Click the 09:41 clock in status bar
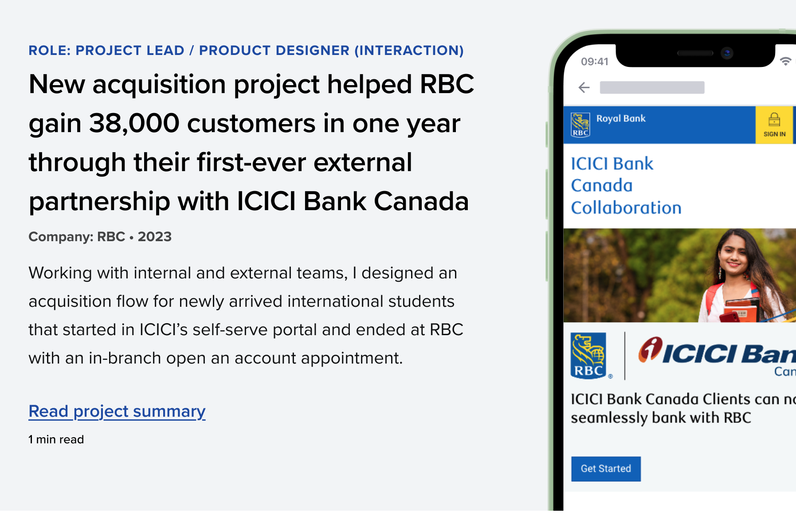The height and width of the screenshot is (532, 796). [595, 62]
